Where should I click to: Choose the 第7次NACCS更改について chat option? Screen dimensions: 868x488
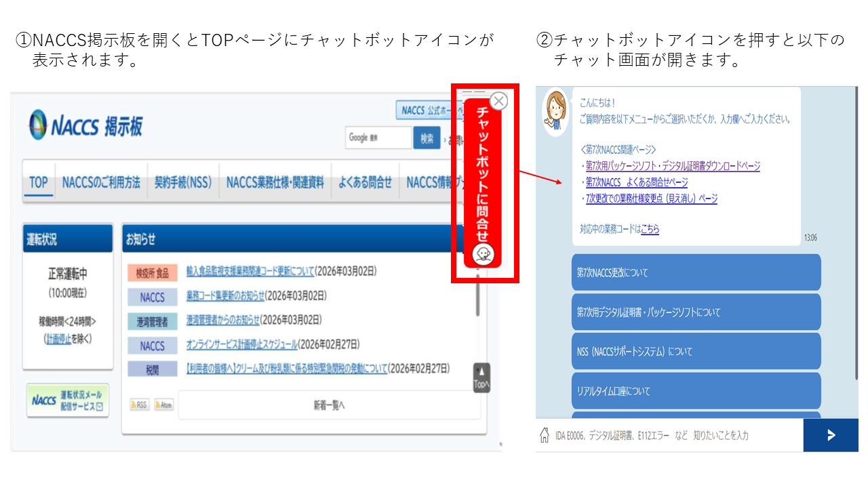tap(696, 272)
